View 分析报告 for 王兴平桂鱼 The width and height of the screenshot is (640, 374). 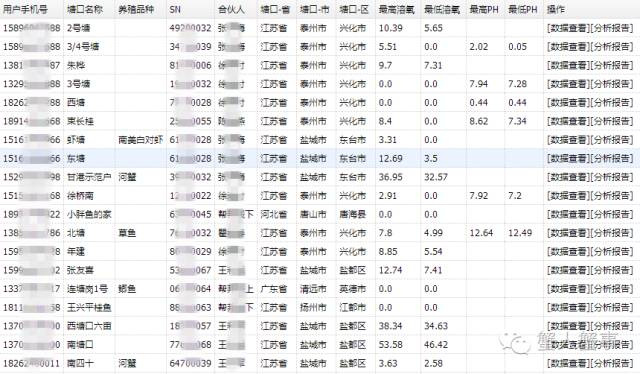pos(612,307)
